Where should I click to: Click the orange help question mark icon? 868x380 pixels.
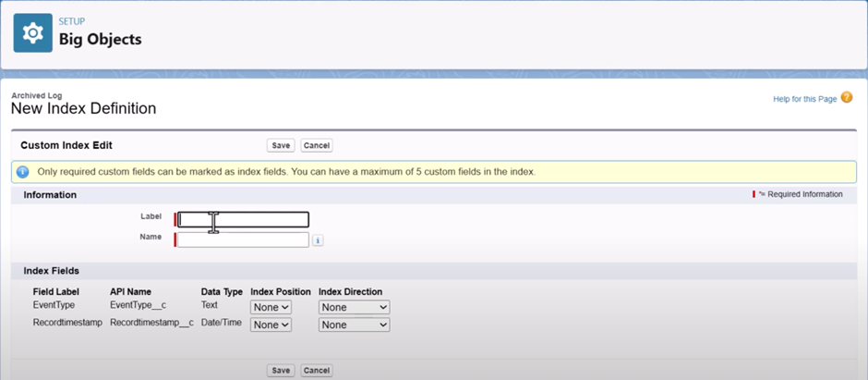(847, 98)
